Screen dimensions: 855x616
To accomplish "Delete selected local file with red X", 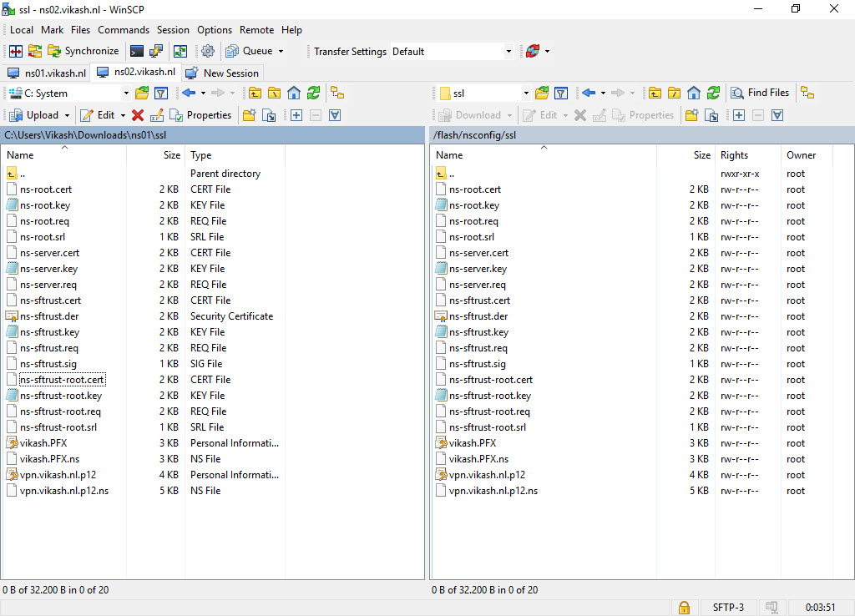I will click(138, 115).
